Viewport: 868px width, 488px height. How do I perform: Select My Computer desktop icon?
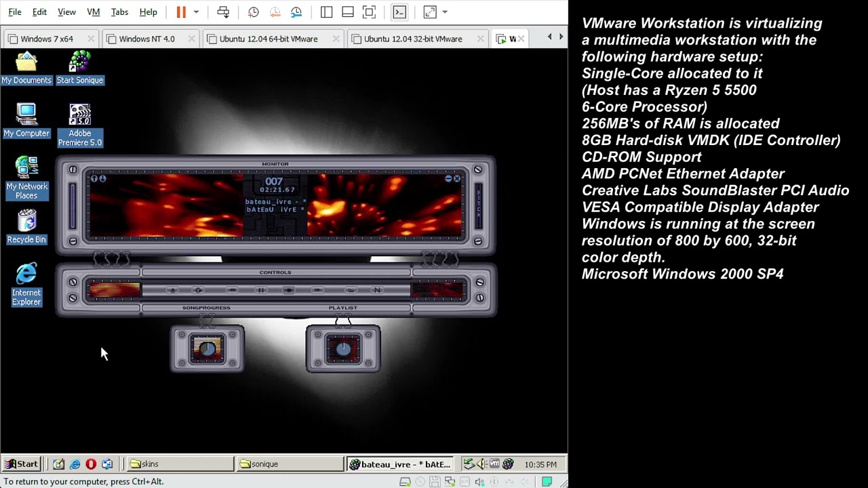(26, 121)
